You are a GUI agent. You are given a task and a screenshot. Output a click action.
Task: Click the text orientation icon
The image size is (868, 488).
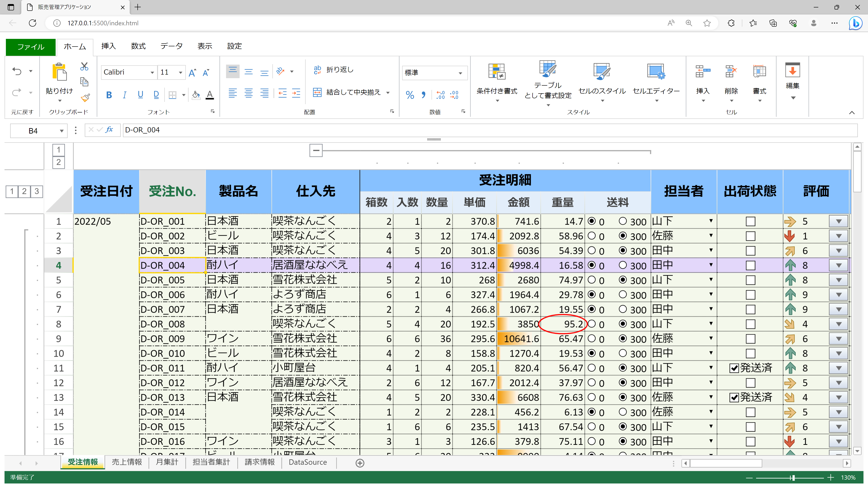tap(280, 71)
